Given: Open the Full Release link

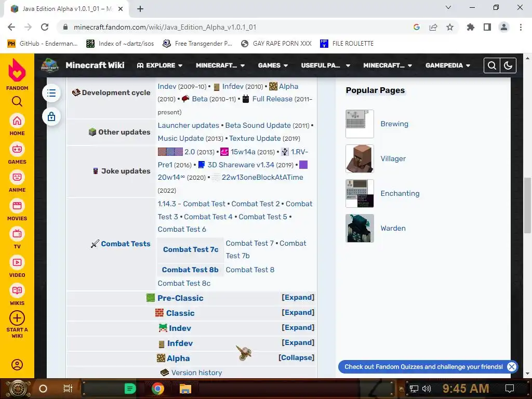Looking at the screenshot, I should [x=272, y=99].
